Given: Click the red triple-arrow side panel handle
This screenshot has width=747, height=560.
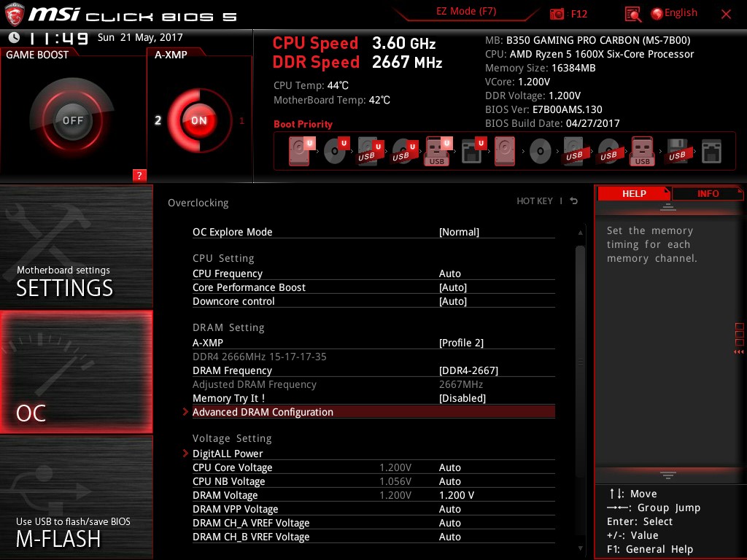Looking at the screenshot, I should point(739,352).
